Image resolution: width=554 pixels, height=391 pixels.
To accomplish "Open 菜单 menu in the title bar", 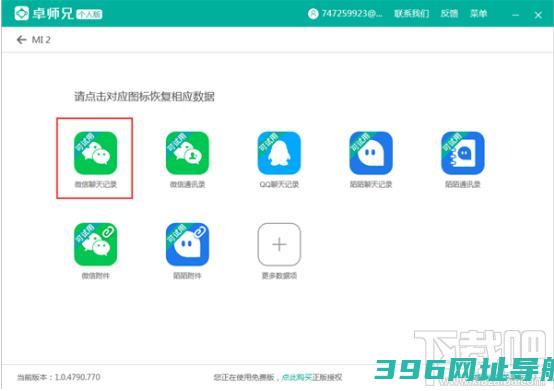I will point(478,14).
